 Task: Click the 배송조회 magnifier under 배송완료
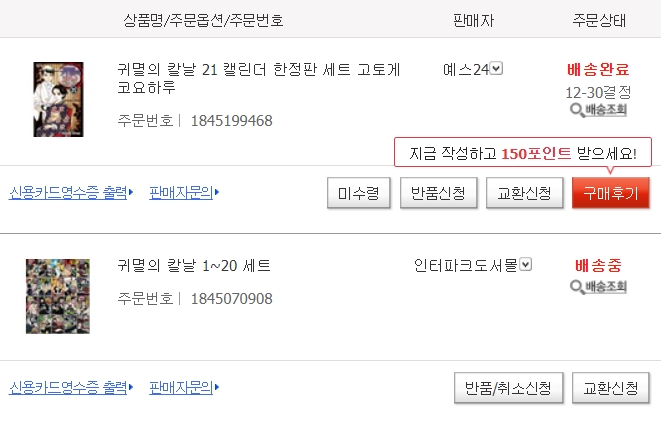(597, 109)
